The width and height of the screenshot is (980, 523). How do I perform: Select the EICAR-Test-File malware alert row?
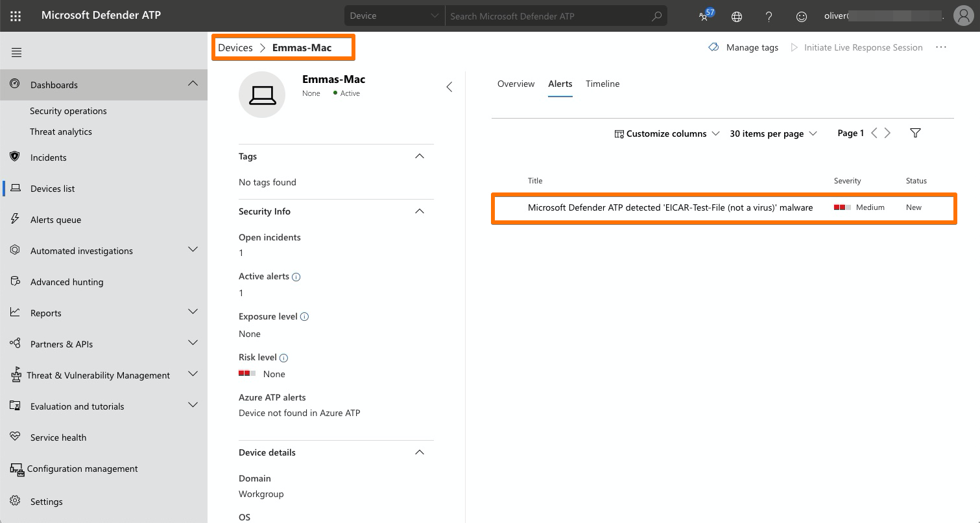[671, 207]
